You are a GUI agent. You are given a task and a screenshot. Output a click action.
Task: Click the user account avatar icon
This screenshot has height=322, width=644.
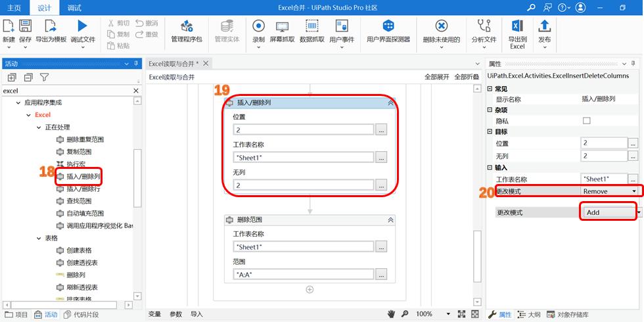pyautogui.click(x=580, y=7)
